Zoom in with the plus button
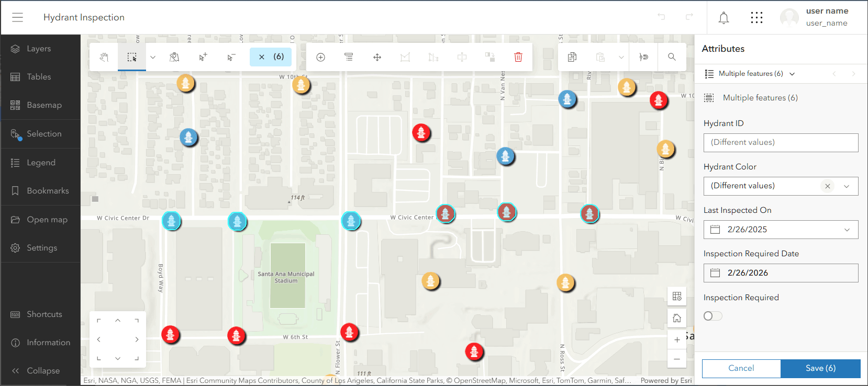The image size is (868, 386). tap(677, 339)
